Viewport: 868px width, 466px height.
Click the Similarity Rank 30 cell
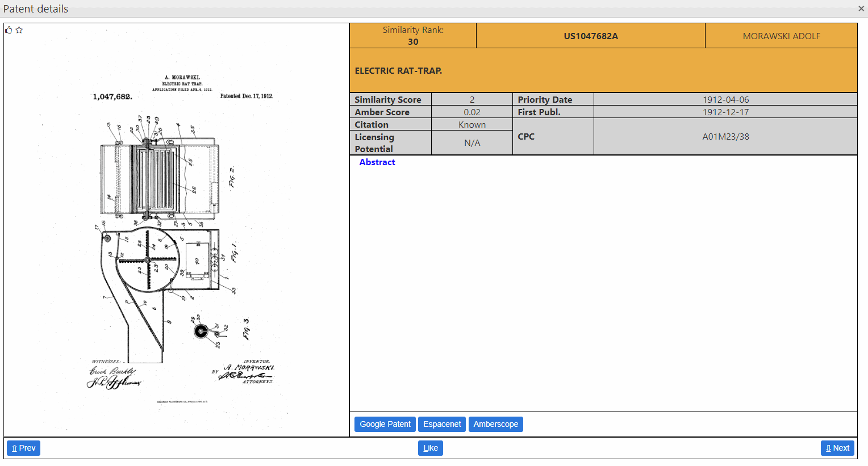pyautogui.click(x=413, y=36)
